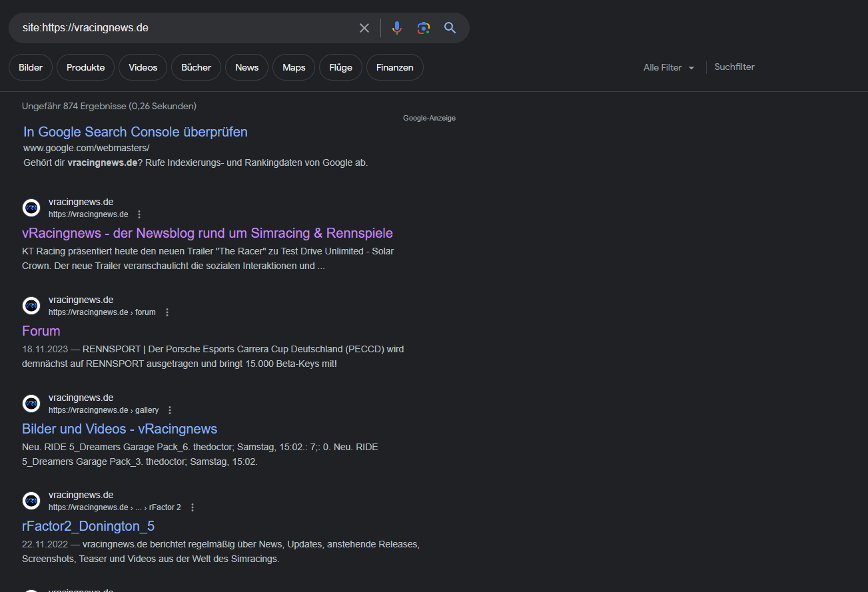
Task: Switch to the News tab
Action: (247, 67)
